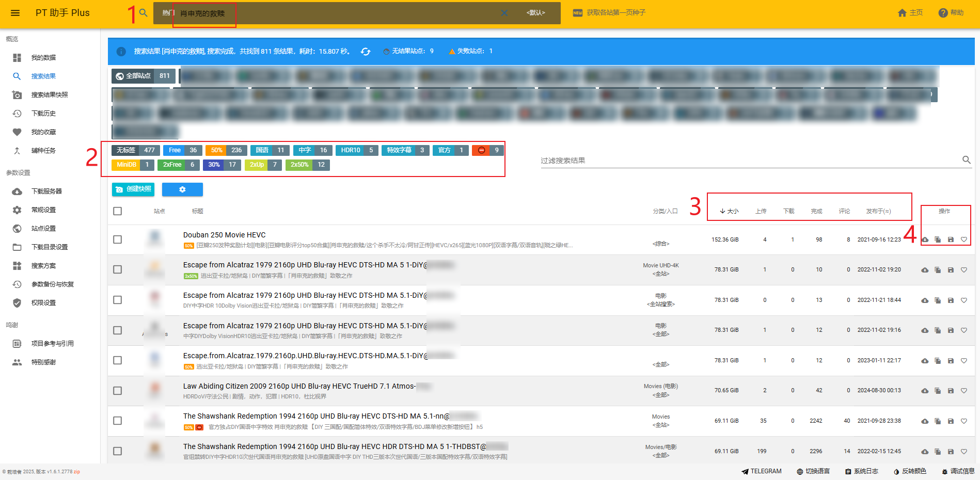Tick the select-all checkbox in table header

[x=118, y=211]
